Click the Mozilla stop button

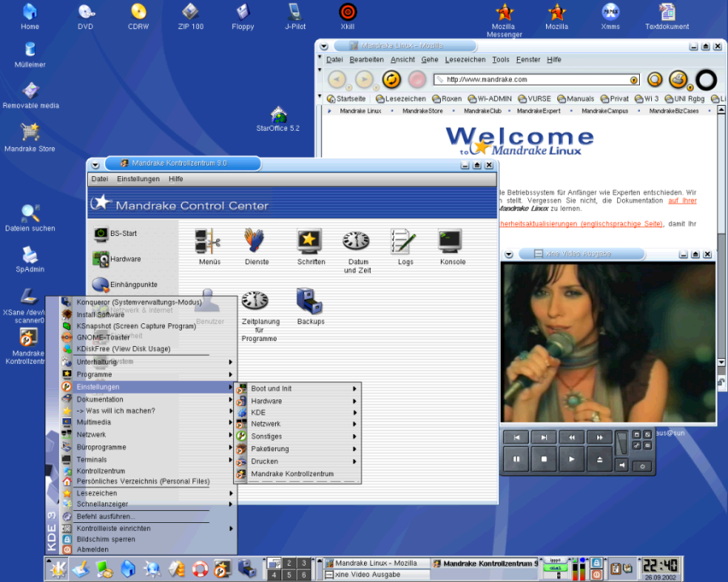pos(417,79)
